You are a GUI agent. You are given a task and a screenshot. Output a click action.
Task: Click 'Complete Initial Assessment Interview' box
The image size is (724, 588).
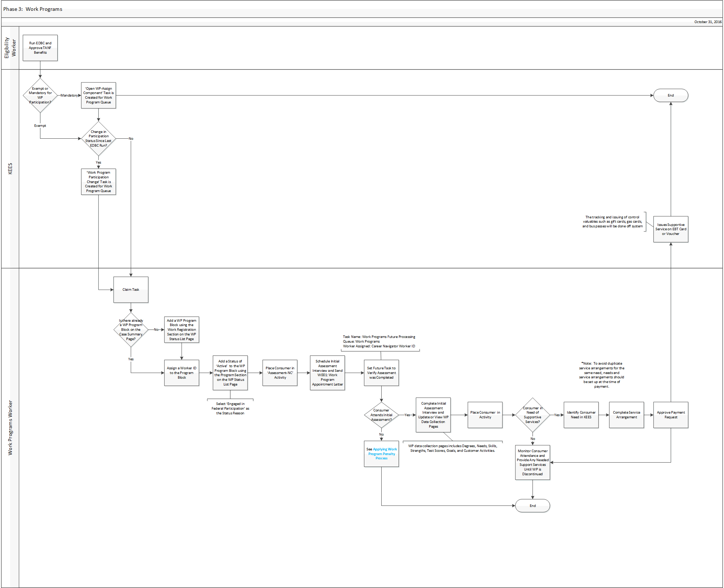coord(433,415)
